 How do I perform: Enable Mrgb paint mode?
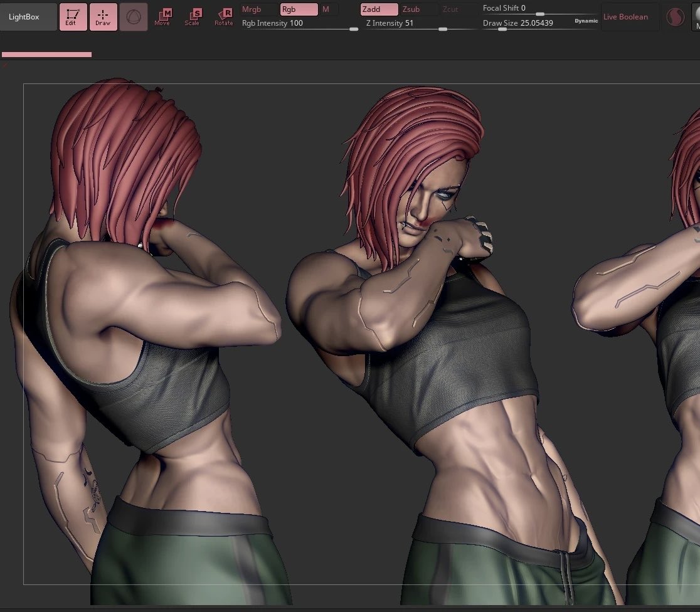258,9
